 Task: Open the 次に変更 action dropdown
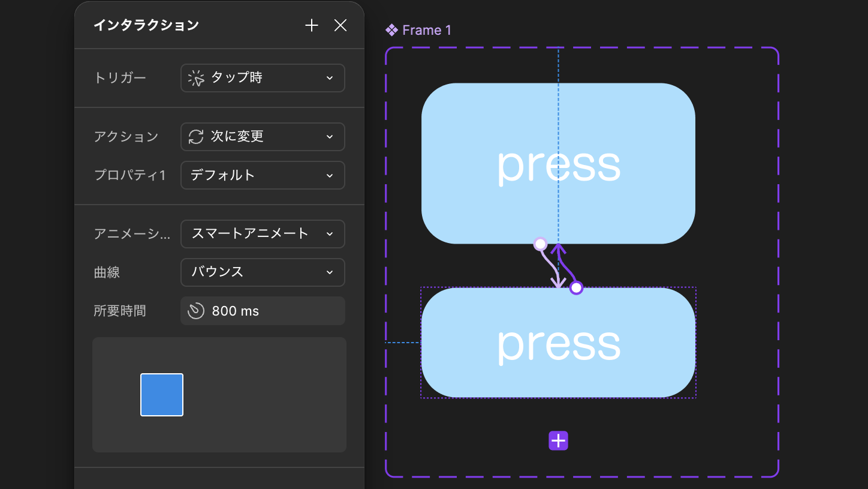pyautogui.click(x=263, y=137)
